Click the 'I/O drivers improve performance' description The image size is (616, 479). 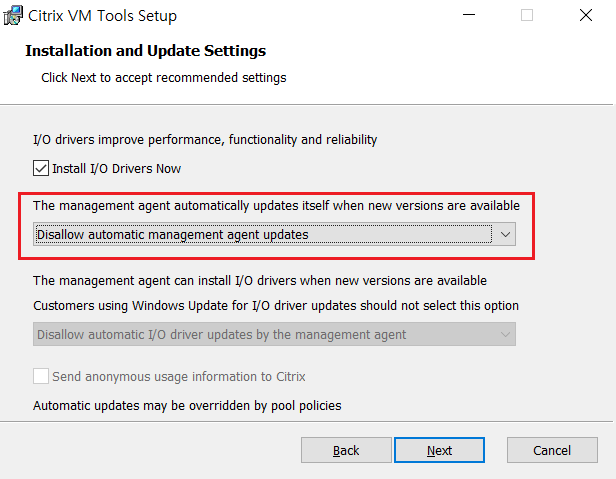click(x=205, y=140)
